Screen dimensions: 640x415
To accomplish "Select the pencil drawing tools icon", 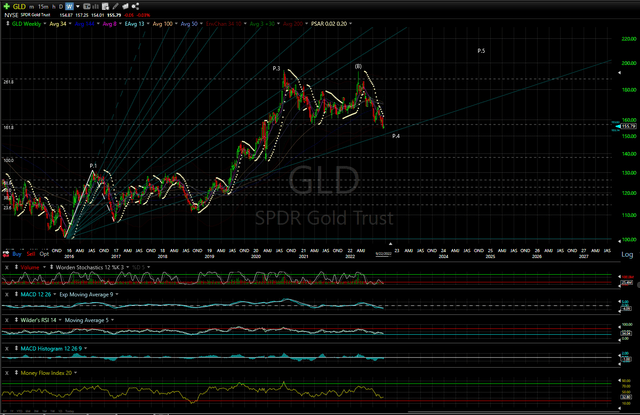I will pos(116,7).
